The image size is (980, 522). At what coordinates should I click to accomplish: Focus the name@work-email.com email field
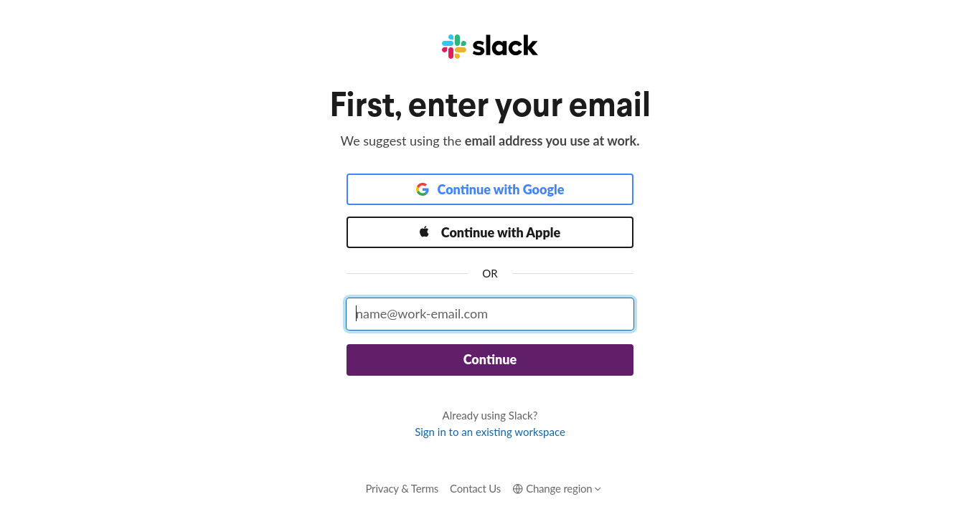click(490, 314)
